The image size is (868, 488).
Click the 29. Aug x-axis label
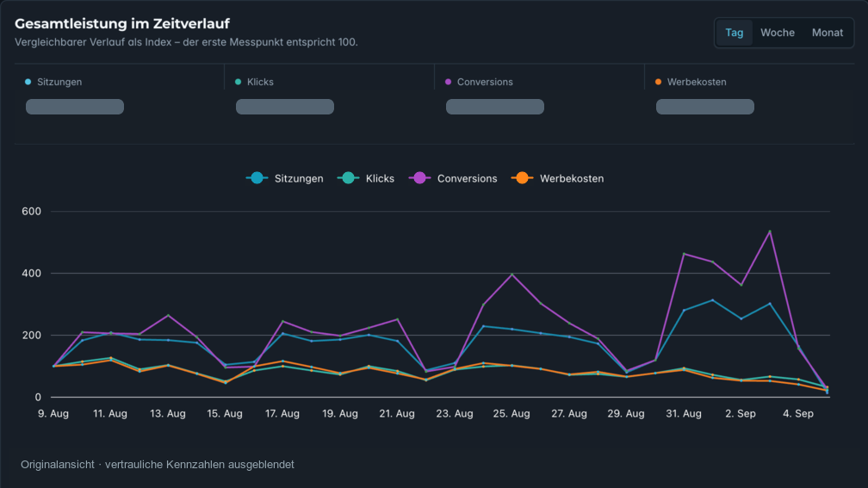(626, 413)
